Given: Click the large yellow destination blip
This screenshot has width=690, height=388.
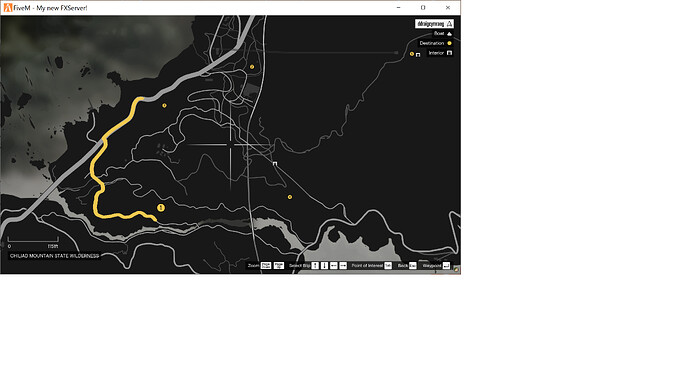Looking at the screenshot, I should click(161, 208).
